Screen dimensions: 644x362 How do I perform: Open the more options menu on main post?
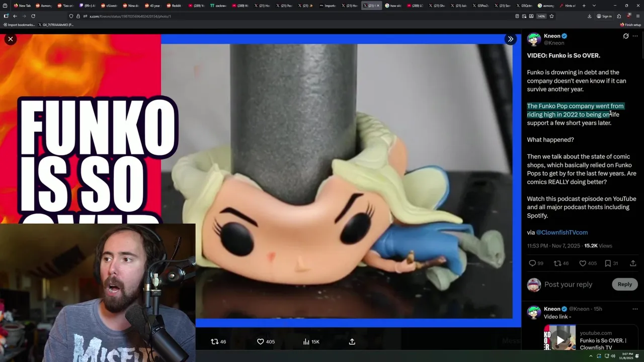coord(635,36)
